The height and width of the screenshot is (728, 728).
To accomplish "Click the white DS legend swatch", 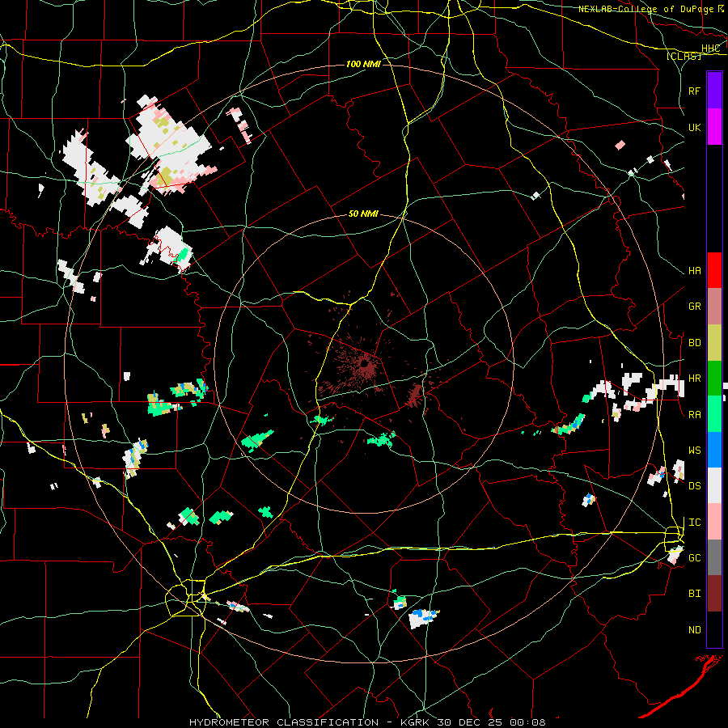I will coord(714,485).
